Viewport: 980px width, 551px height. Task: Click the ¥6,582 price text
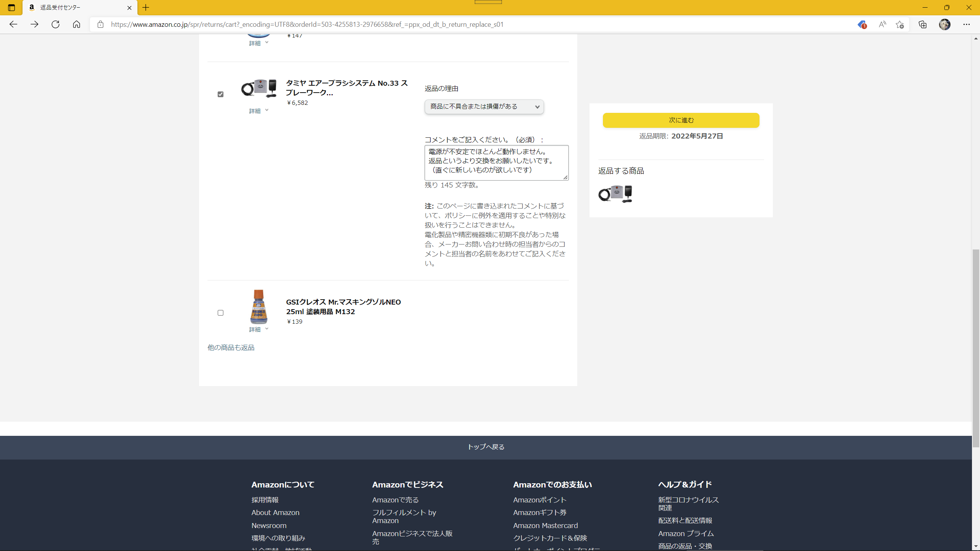pos(297,103)
